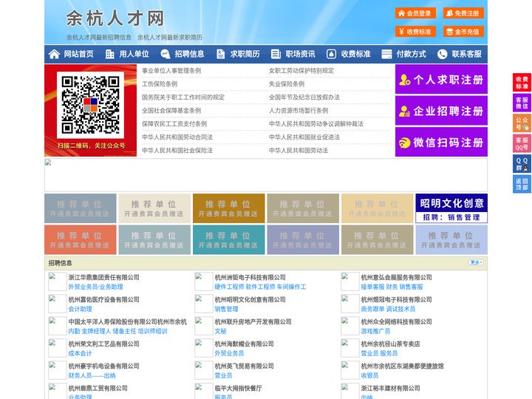The image size is (532, 399).
Task: Click the yen icon on 收费标准 button
Action: tap(401, 32)
